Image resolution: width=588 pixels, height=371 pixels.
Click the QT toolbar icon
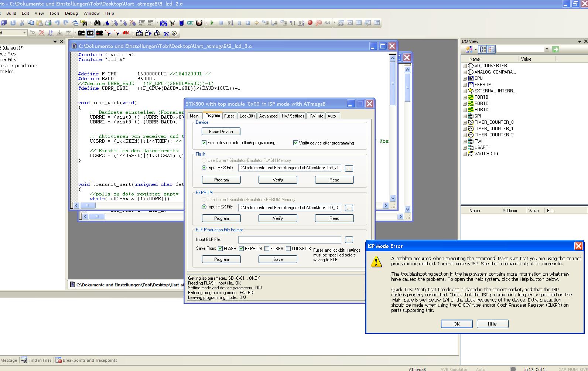(190, 23)
